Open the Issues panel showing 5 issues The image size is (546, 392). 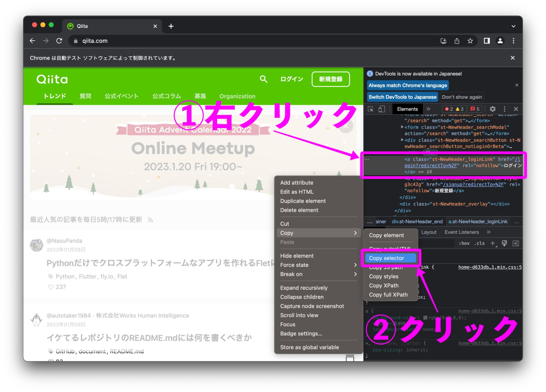(474, 109)
